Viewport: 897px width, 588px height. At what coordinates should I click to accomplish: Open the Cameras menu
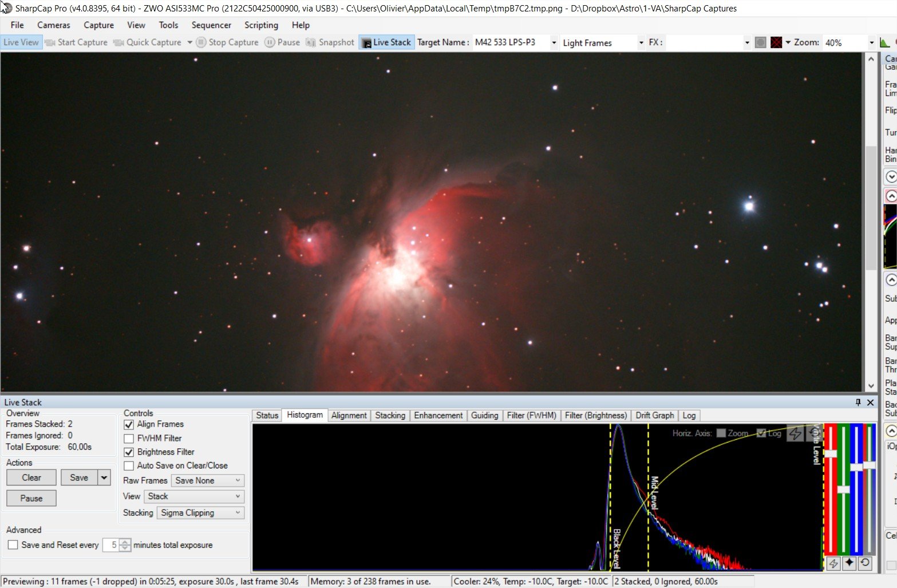tap(54, 25)
